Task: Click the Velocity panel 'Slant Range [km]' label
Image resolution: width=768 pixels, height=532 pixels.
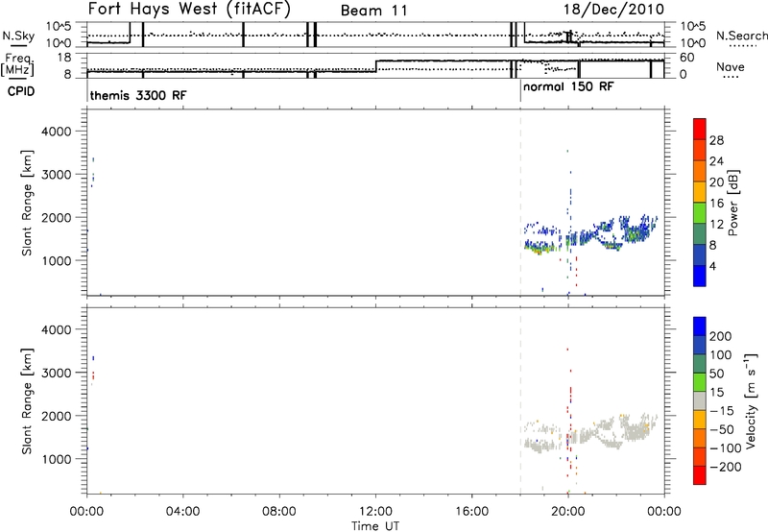Action: 27,401
